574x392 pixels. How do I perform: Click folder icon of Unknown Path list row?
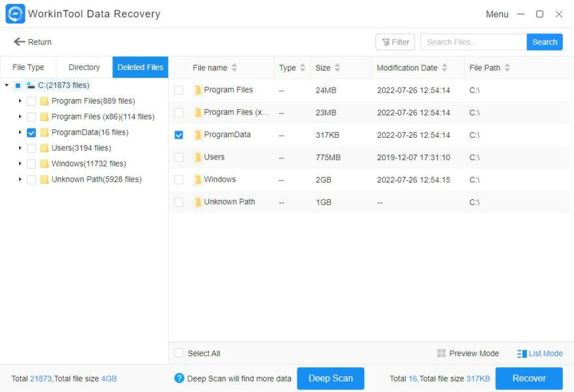click(197, 202)
